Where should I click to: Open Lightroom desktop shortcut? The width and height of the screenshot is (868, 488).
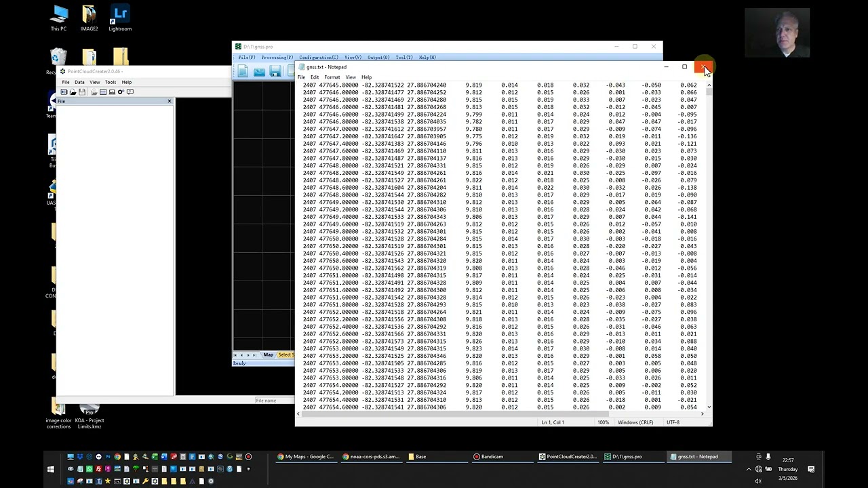[120, 18]
